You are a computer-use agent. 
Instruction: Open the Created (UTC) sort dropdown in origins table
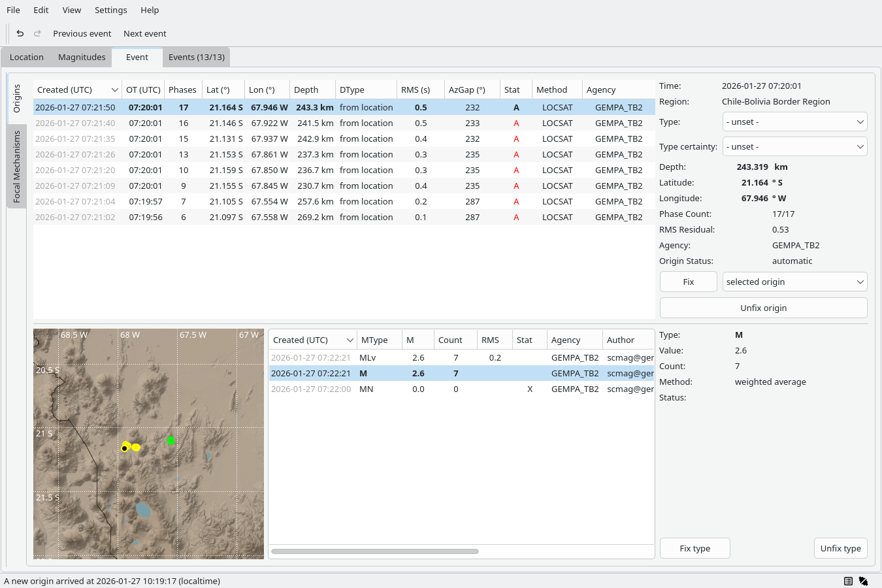(x=114, y=90)
